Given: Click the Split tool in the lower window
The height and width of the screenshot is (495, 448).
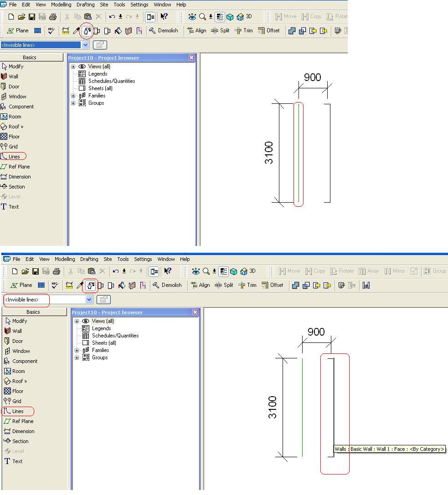Looking at the screenshot, I should 224,286.
